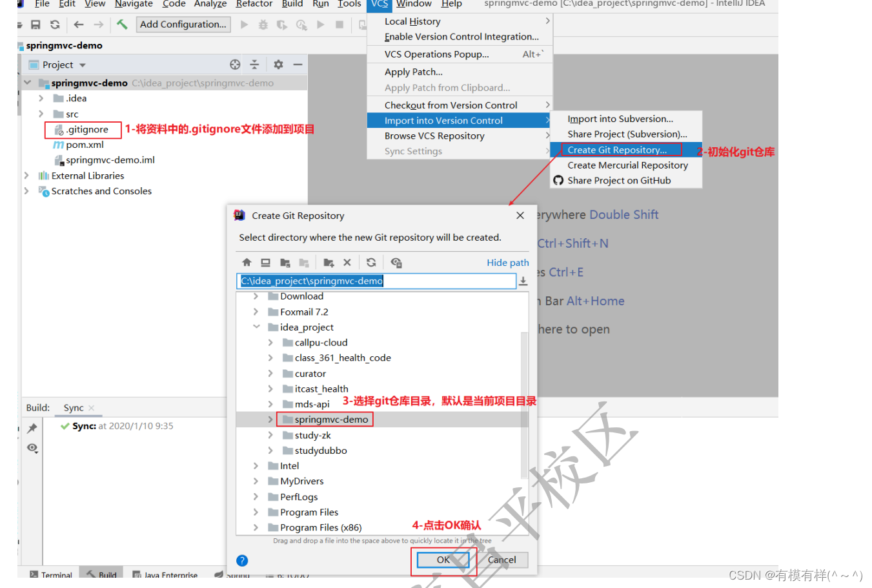Toggle the eye view icon in Build panel
Image resolution: width=872 pixels, height=588 pixels.
click(x=32, y=447)
